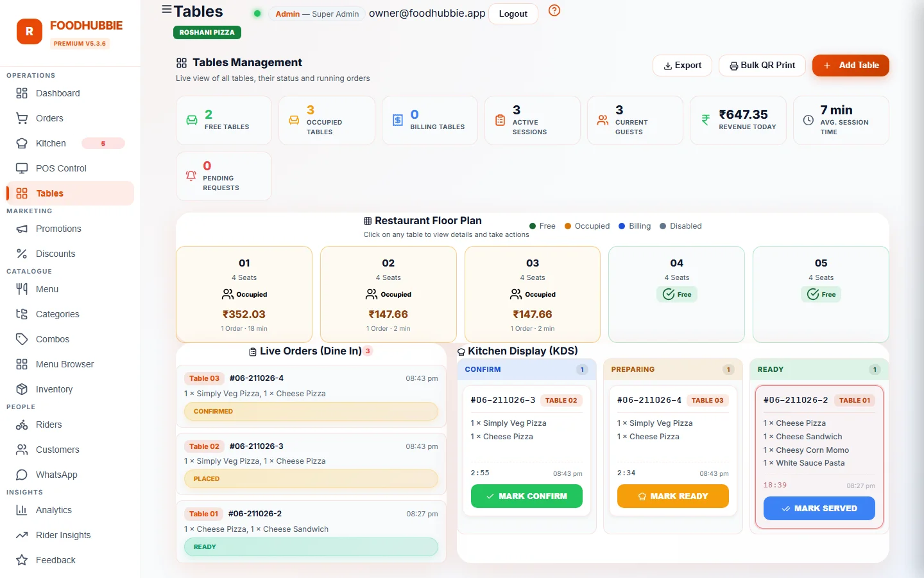The width and height of the screenshot is (924, 578).
Task: Click the Promotions megaphone icon
Action: coord(22,229)
